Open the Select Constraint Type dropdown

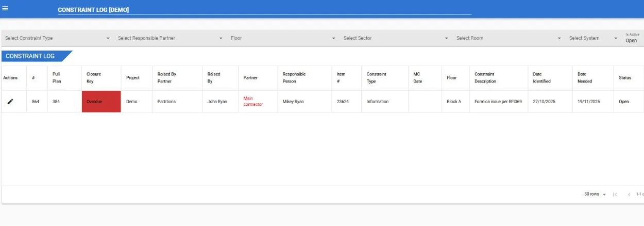(57, 38)
